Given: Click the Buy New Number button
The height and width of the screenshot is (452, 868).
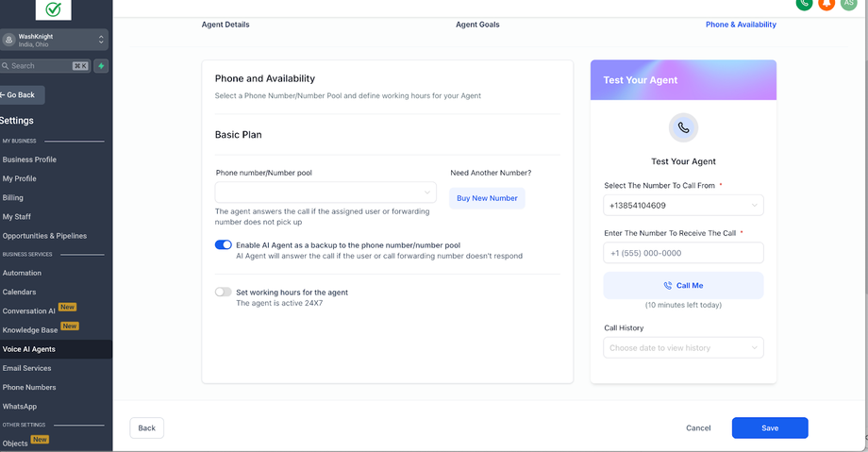Looking at the screenshot, I should (x=487, y=198).
